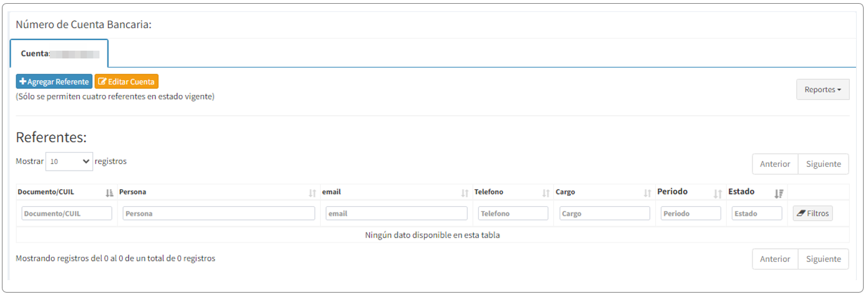Click Agregar Referente button

pyautogui.click(x=54, y=82)
